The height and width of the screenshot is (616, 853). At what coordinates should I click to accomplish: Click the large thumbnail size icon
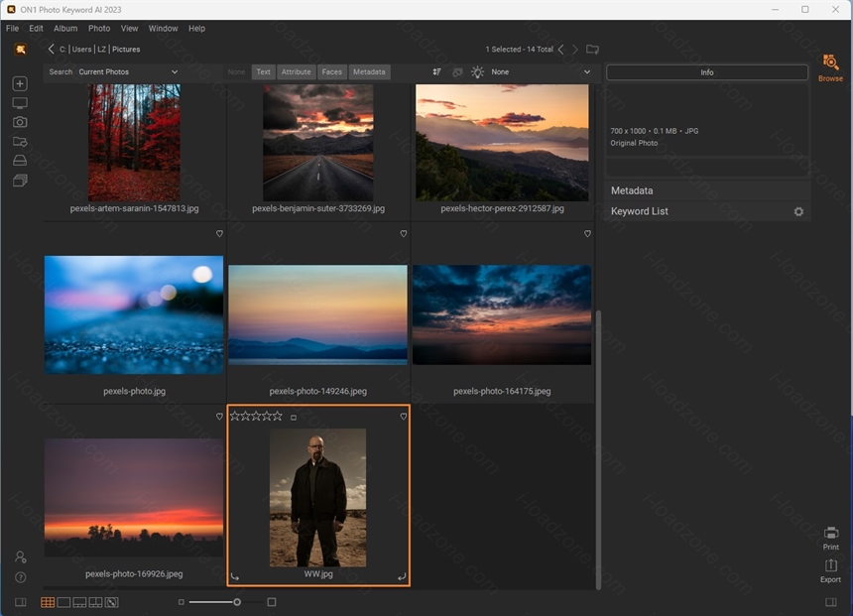pos(272,602)
